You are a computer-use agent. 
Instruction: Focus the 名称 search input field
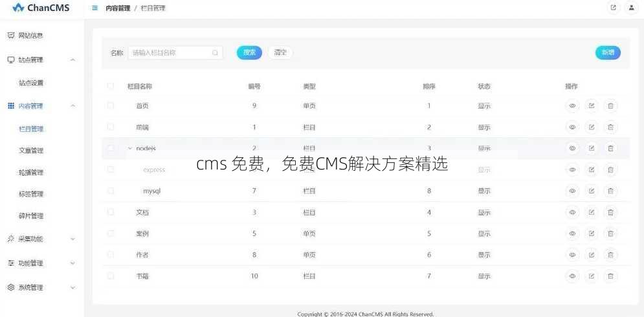point(175,52)
